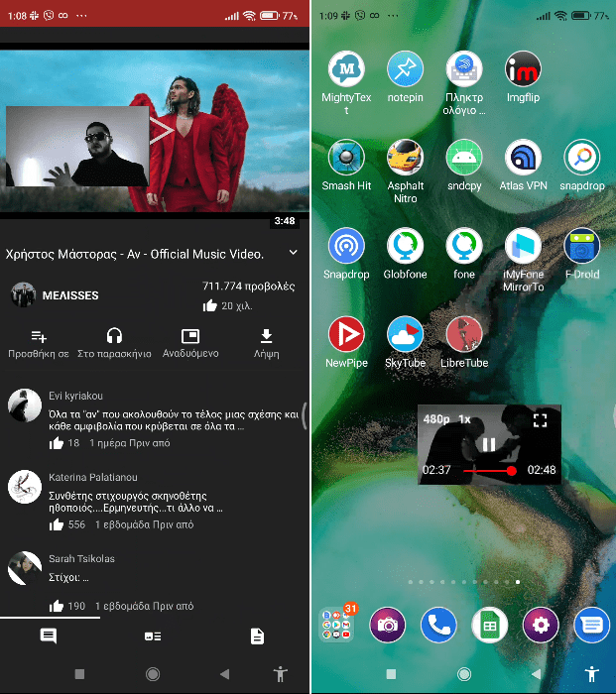Open the Greek keyboard (Πληκτρολόγιο) app
Image resolution: width=616 pixels, height=694 pixels.
point(464,69)
